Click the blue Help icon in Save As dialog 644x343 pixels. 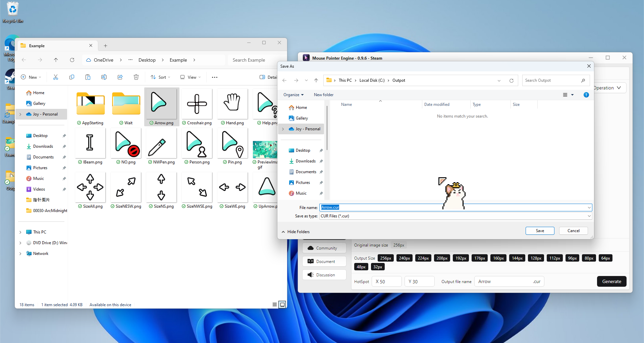point(586,95)
